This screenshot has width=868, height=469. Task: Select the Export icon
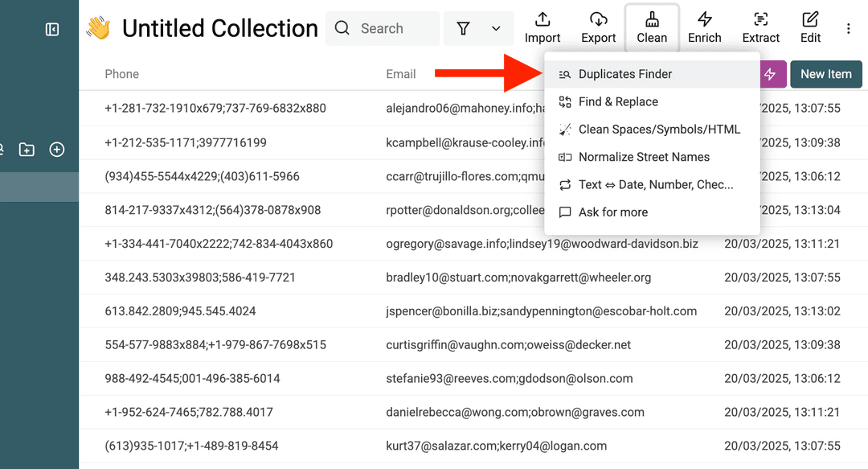598,27
